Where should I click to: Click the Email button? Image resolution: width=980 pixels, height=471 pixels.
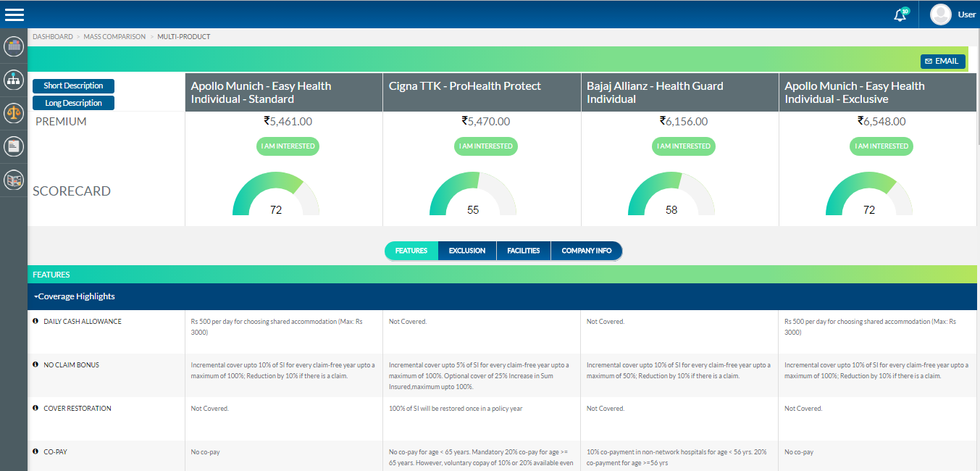tap(942, 62)
